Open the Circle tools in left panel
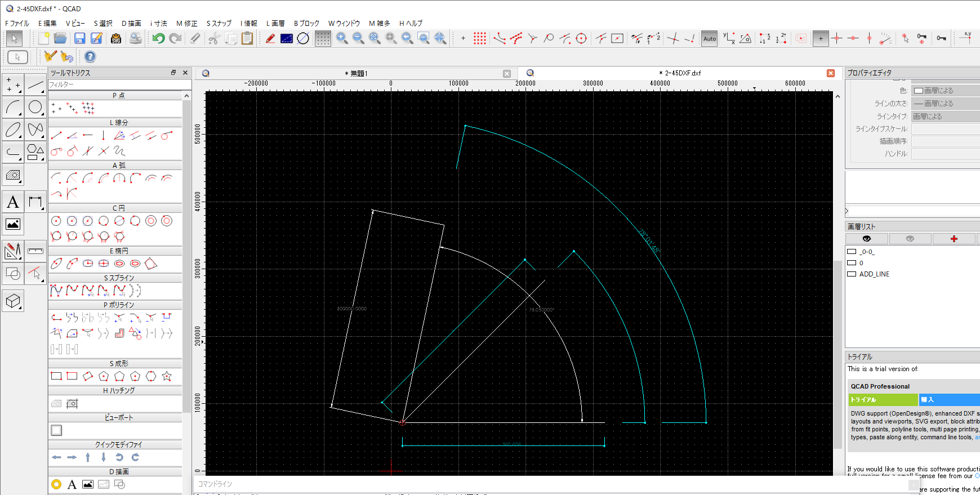 click(35, 107)
